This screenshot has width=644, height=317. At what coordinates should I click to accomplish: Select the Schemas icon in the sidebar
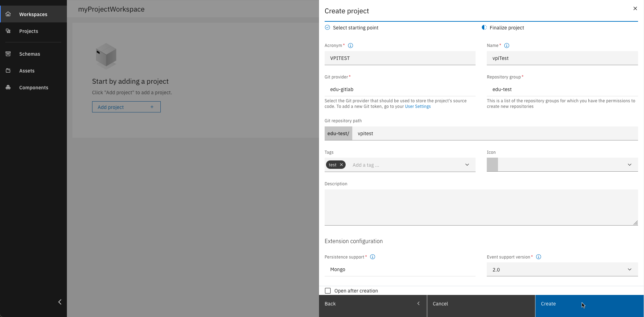coord(8,54)
